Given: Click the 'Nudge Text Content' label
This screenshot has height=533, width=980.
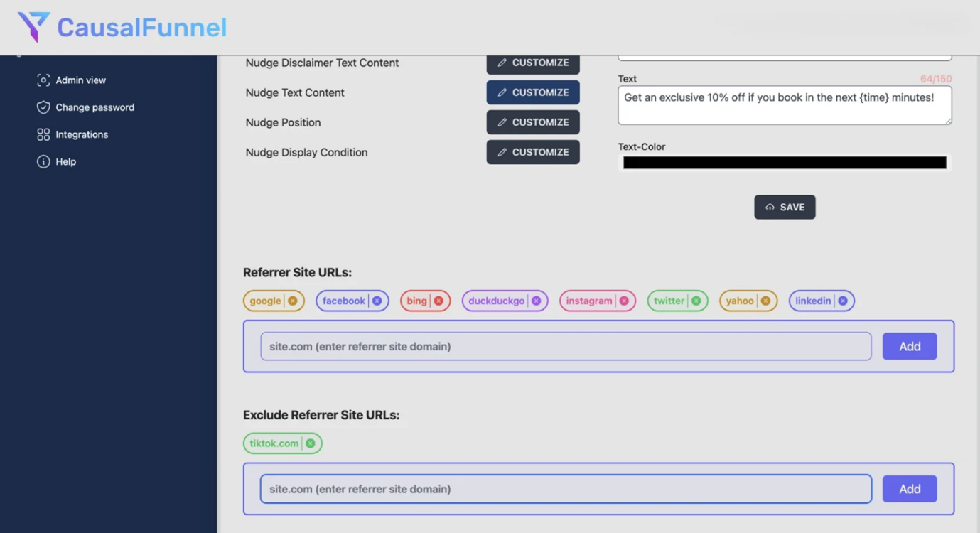Looking at the screenshot, I should coord(295,92).
